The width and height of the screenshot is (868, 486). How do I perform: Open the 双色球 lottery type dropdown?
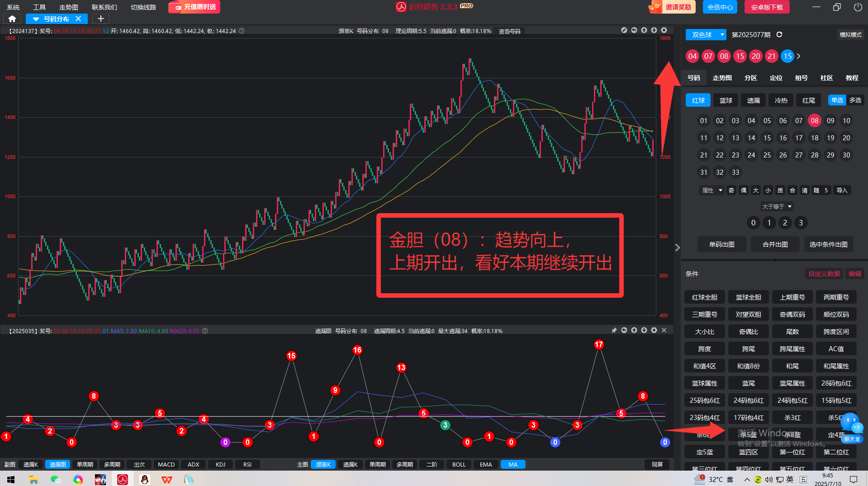pos(706,34)
